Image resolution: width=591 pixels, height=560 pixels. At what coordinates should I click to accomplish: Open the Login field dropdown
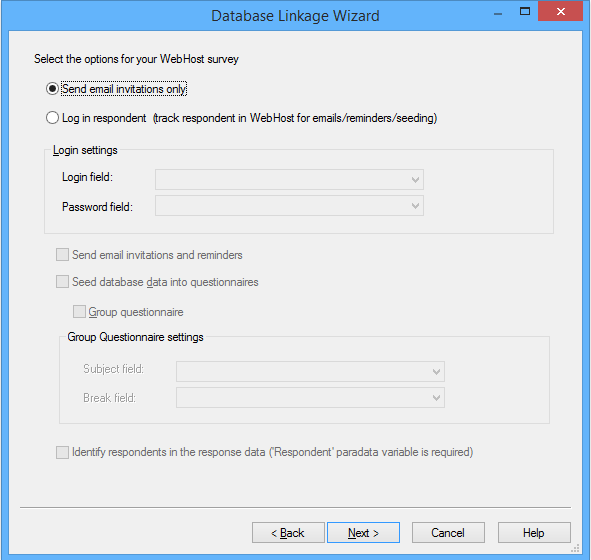[289, 179]
